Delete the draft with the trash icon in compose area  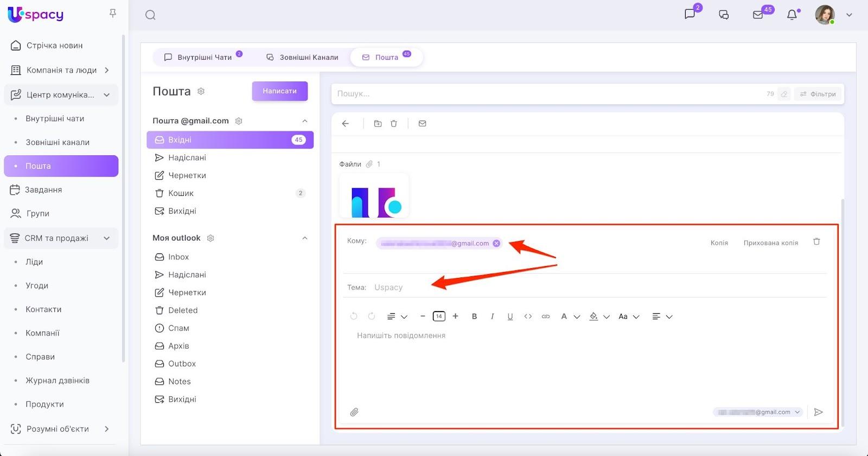tap(816, 242)
